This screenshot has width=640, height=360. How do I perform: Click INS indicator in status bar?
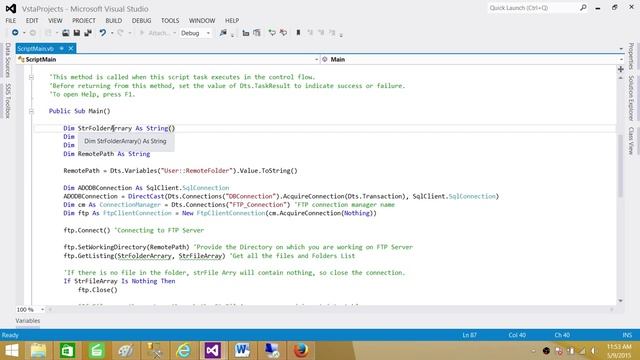pos(627,335)
